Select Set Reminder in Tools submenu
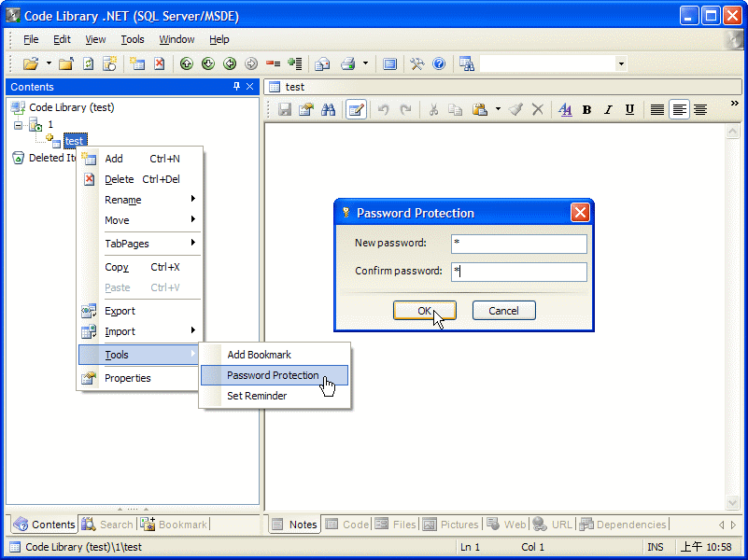The height and width of the screenshot is (560, 748). click(275, 396)
